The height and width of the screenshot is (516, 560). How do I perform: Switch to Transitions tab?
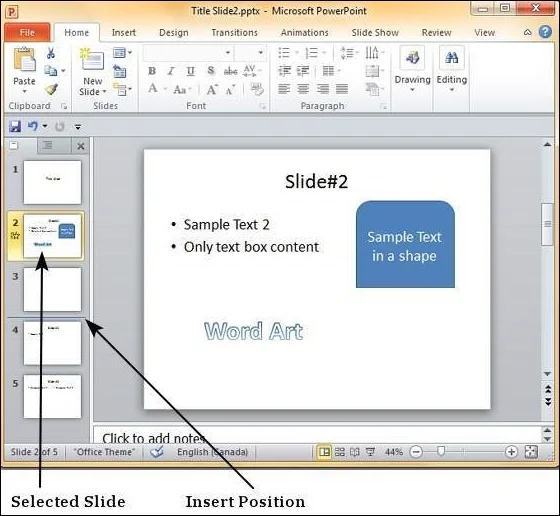coord(234,32)
